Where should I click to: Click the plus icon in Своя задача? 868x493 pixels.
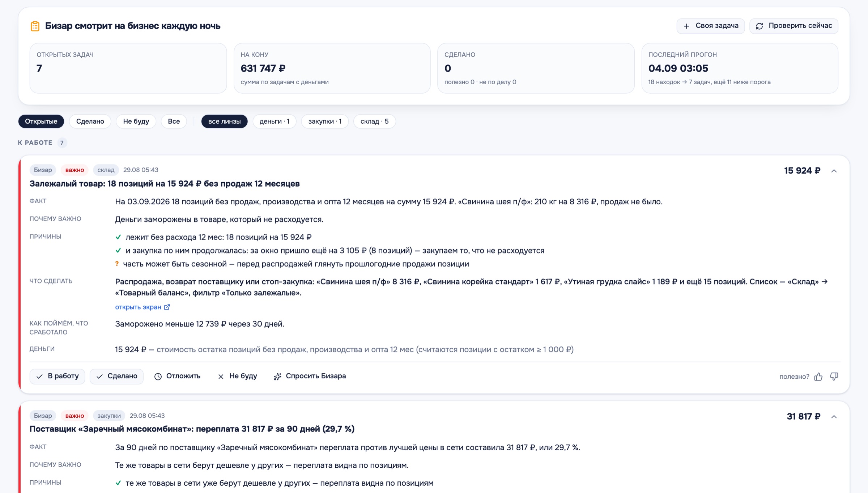click(686, 26)
